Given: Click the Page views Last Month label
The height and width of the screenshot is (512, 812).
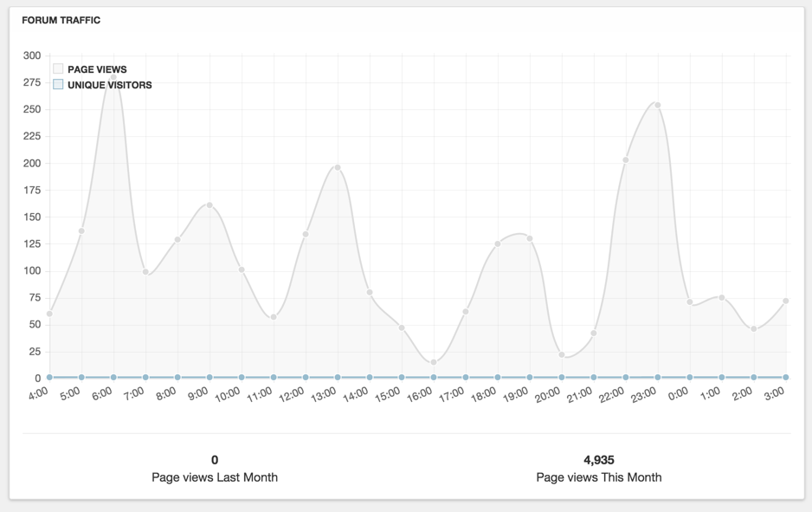Looking at the screenshot, I should click(215, 477).
